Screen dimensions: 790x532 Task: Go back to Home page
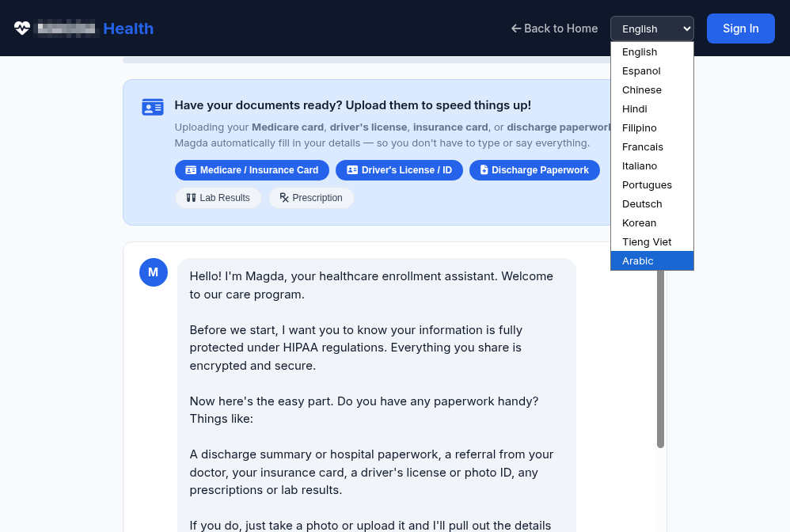click(554, 28)
